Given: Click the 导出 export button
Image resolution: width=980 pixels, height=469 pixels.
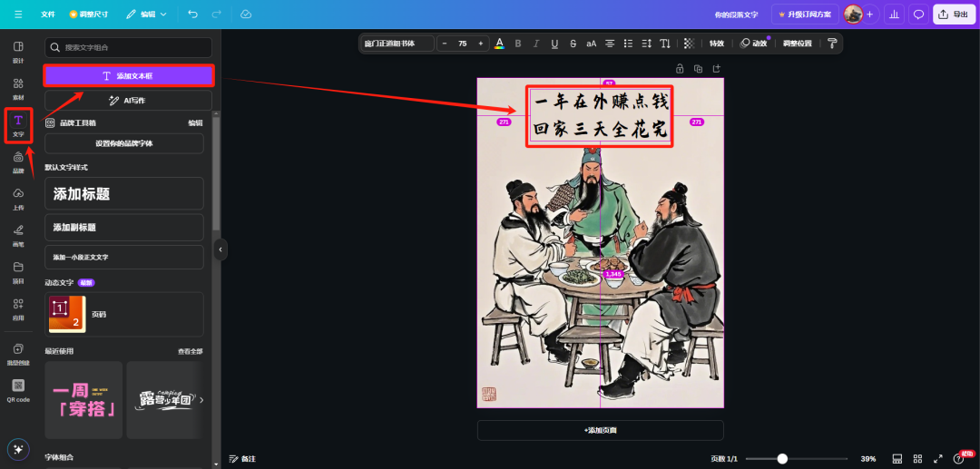Looking at the screenshot, I should [953, 15].
